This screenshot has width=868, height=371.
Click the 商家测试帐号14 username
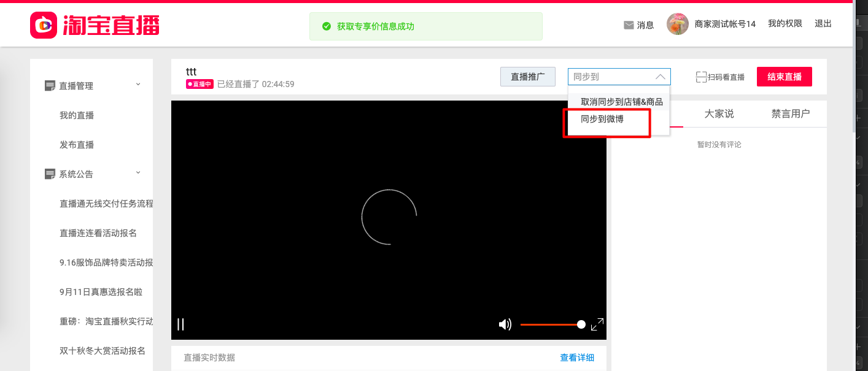click(x=725, y=25)
